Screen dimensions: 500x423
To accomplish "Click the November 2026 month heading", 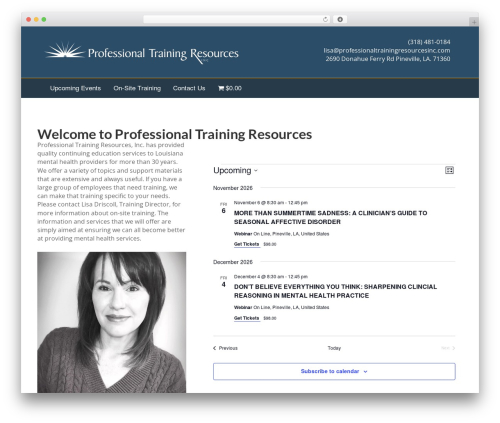I will [x=233, y=188].
